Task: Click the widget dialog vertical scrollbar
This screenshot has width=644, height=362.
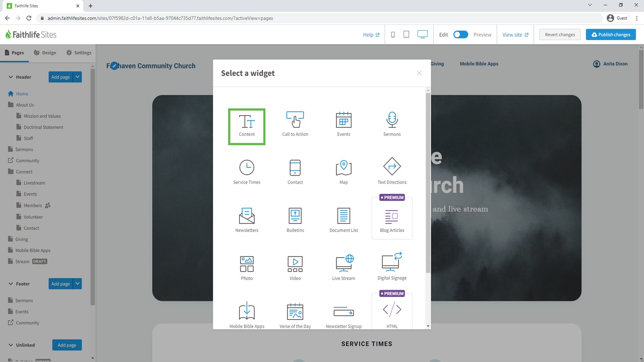Action: (428, 183)
